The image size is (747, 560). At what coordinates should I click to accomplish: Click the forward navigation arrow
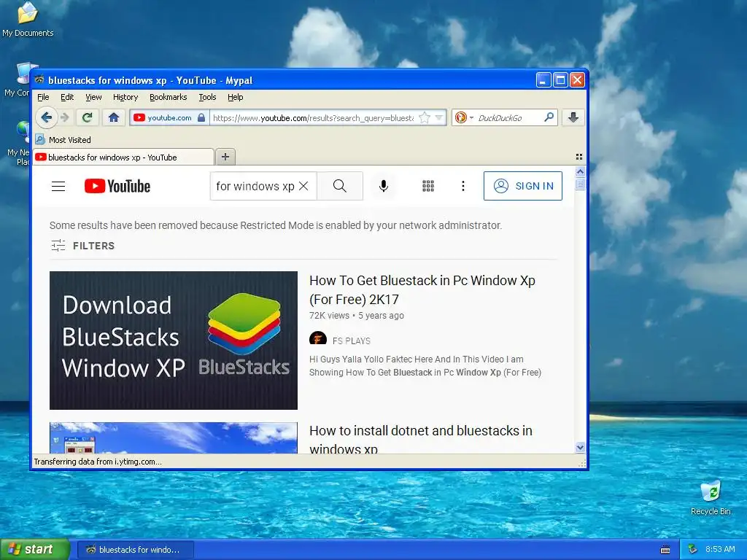66,117
